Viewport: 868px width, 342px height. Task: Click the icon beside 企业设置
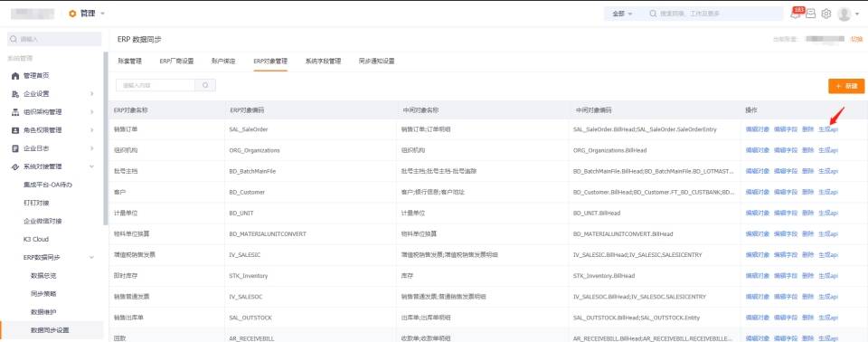(x=15, y=94)
